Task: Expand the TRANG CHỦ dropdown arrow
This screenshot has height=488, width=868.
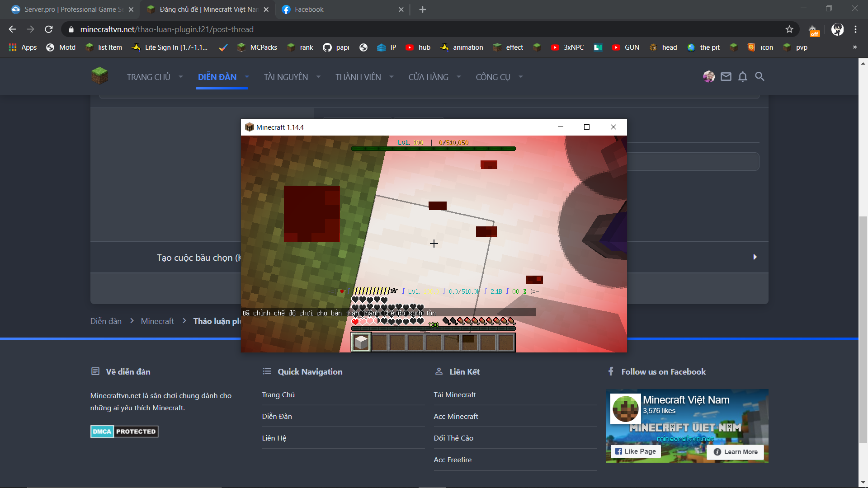Action: pos(181,77)
